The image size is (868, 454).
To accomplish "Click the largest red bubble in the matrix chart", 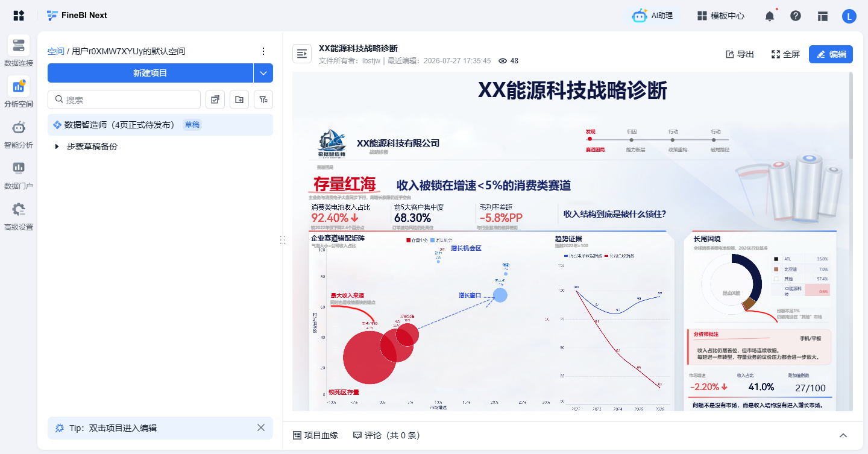I will (370, 358).
